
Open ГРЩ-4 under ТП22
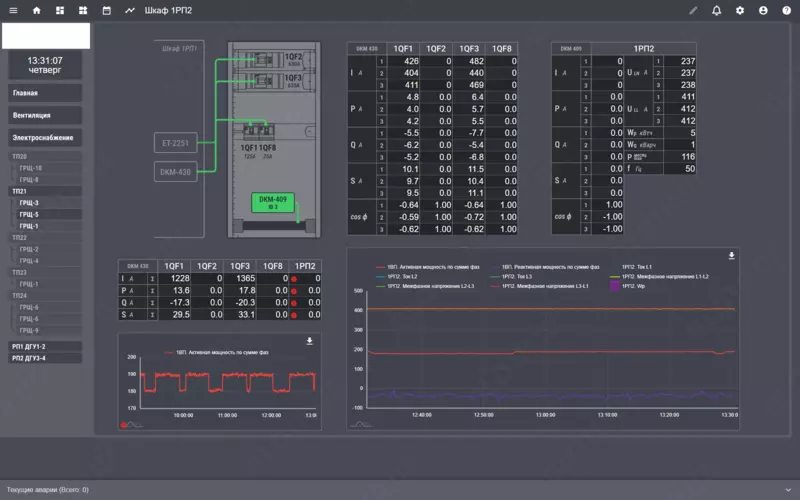pyautogui.click(x=48, y=261)
